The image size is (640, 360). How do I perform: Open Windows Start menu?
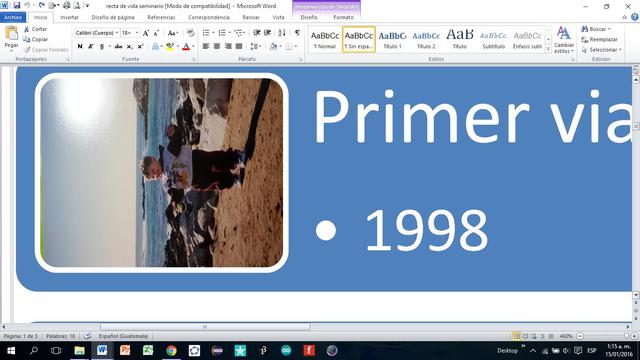click(x=11, y=350)
